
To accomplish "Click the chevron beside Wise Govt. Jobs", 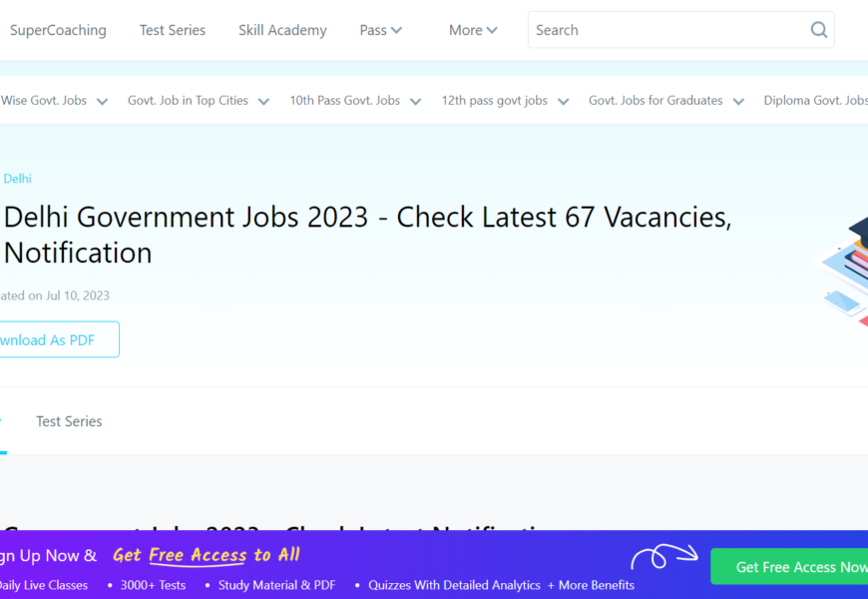I will [102, 102].
